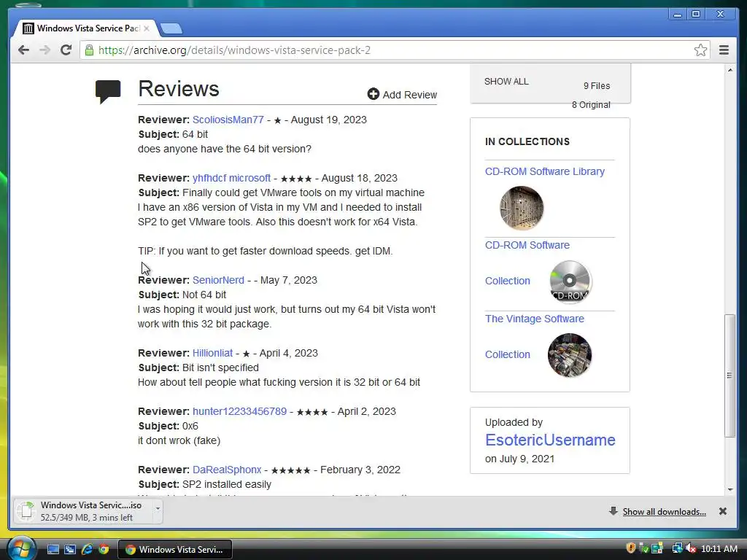Click the page vertical scrollbar thumb
Screen dimensions: 747x560
click(x=729, y=376)
